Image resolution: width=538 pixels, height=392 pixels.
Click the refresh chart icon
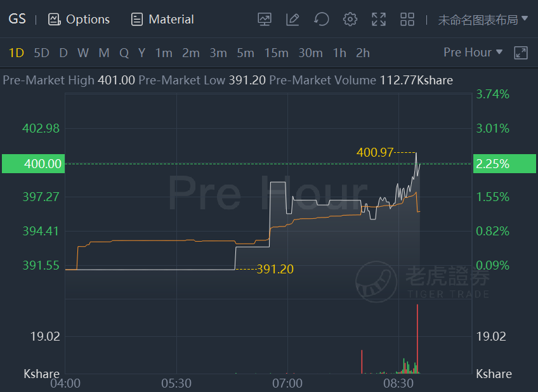[322, 19]
